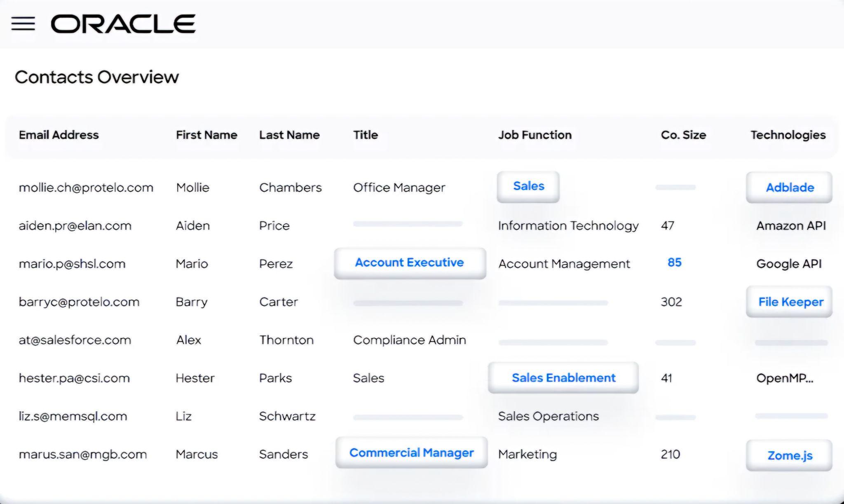Click first name Alex
Viewport: 844px width, 504px height.
pyautogui.click(x=189, y=340)
